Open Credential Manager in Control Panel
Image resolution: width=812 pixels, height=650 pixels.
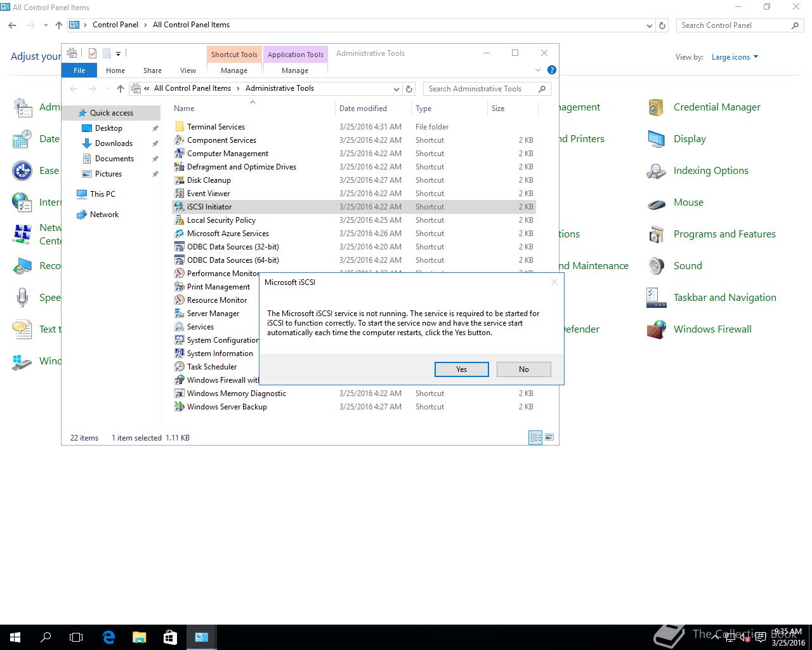click(x=717, y=107)
